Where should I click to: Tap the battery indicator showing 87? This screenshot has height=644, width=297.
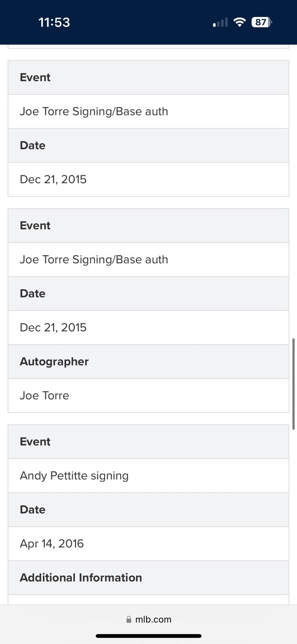point(262,22)
